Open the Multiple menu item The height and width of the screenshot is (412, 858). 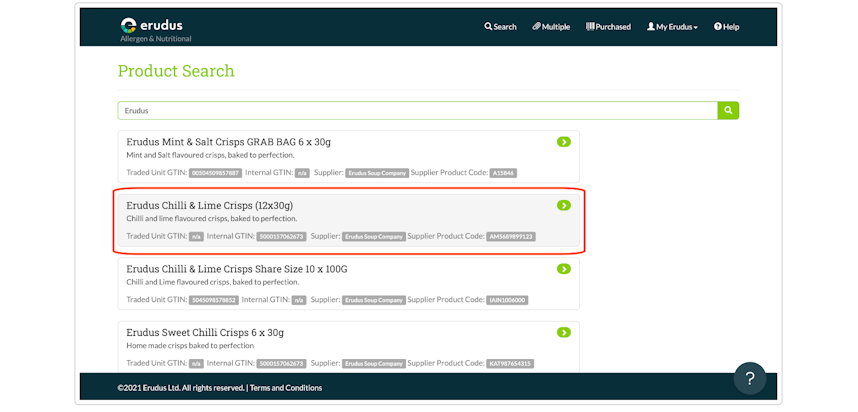551,27
